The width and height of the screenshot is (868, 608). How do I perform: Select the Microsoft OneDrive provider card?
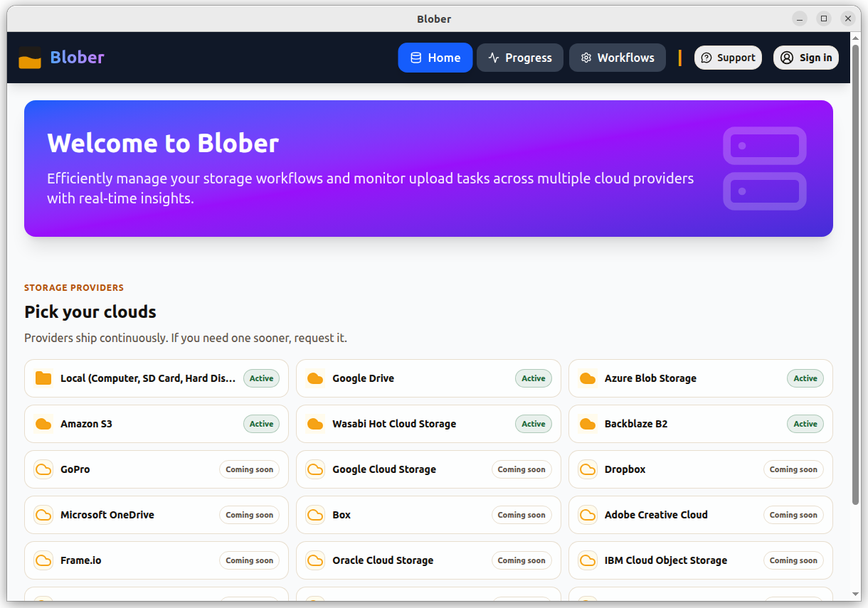coord(156,515)
